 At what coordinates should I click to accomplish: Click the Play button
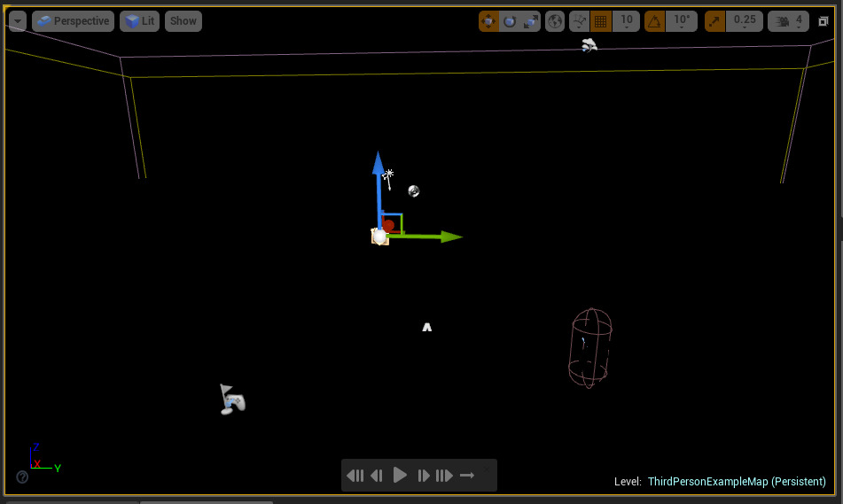[400, 475]
